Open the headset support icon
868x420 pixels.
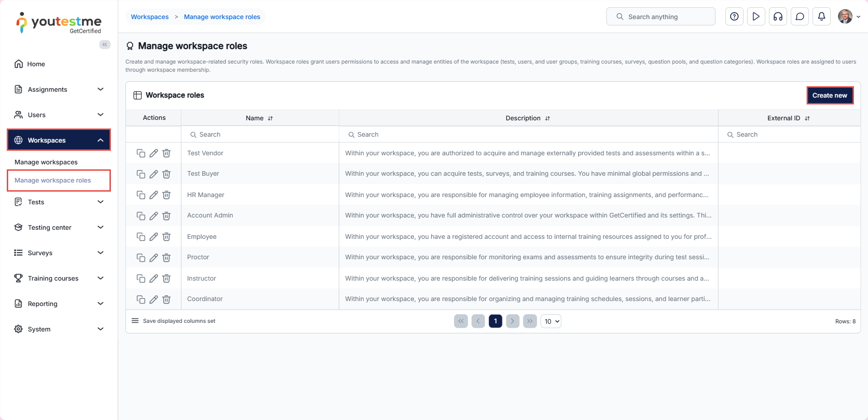pos(778,17)
